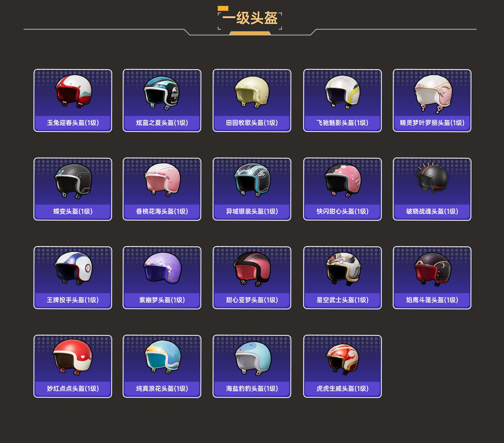The height and width of the screenshot is (443, 504).
Task: Choose the 星空武士头盔 helmet card
Action: pos(342,278)
